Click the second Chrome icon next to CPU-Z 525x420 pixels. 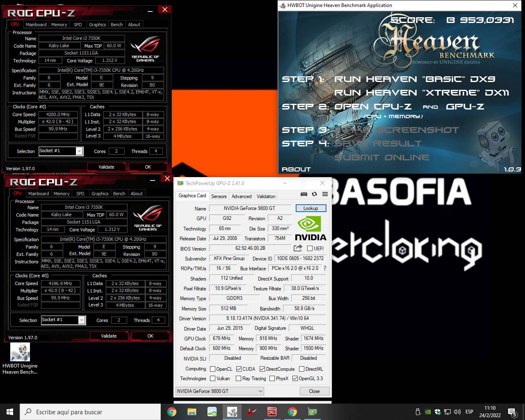click(x=292, y=411)
